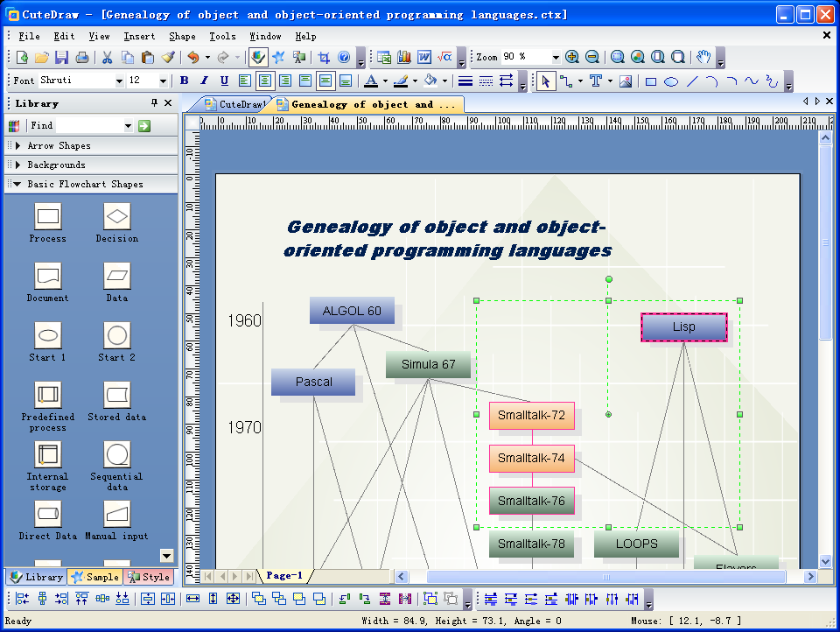Activate the pan hand tool
Viewport: 840px width, 632px height.
[x=703, y=57]
